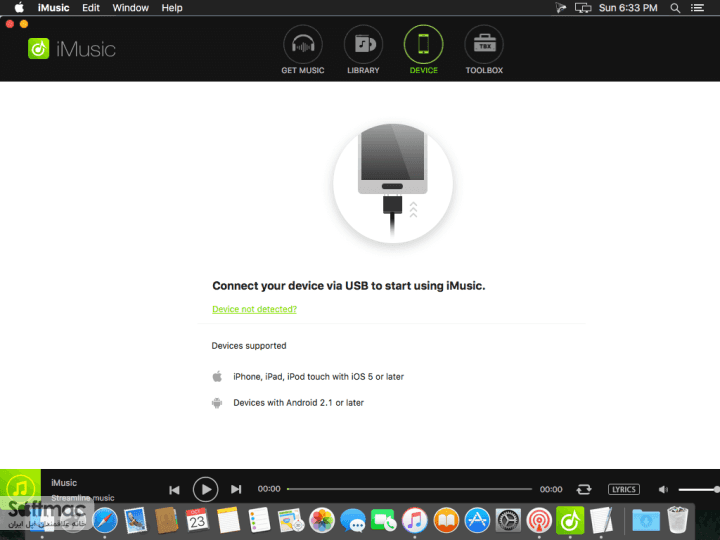
Task: Click the iPhone, iPad, iPod touch text
Action: click(318, 377)
